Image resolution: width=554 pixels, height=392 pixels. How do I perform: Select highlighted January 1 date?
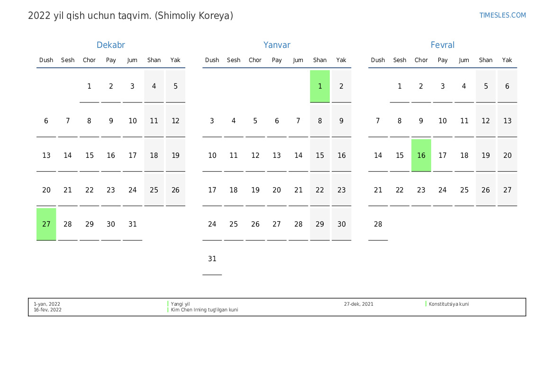coord(320,86)
